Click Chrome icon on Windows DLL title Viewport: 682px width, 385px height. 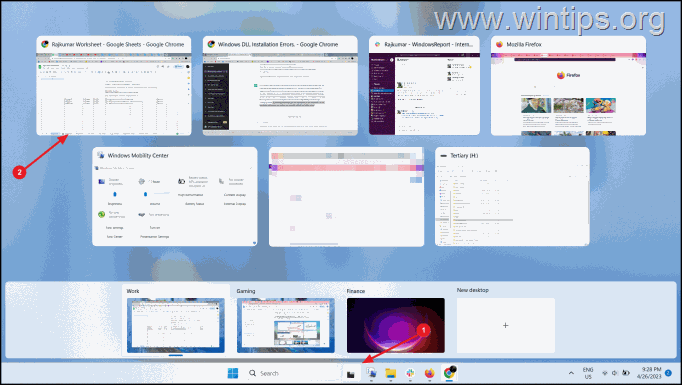[211, 44]
